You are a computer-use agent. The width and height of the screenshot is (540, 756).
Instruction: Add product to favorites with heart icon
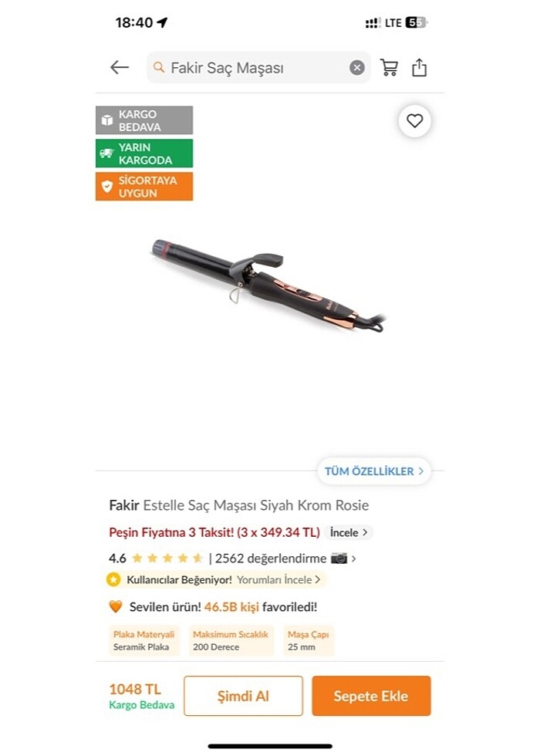pyautogui.click(x=415, y=120)
